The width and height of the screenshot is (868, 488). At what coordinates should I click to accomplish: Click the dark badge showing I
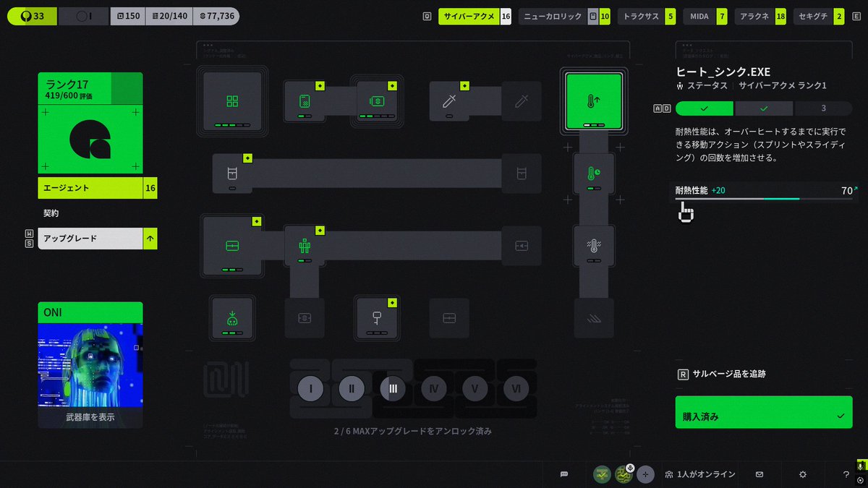[83, 16]
